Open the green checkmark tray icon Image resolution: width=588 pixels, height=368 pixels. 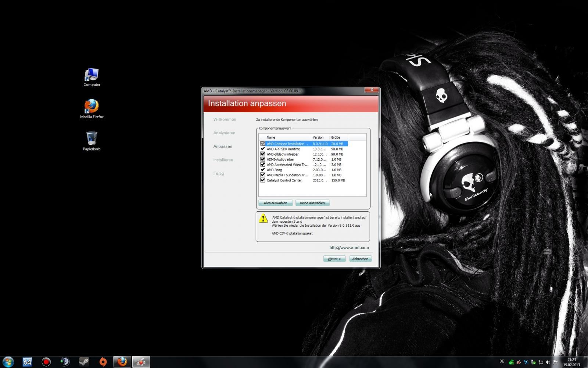click(511, 362)
